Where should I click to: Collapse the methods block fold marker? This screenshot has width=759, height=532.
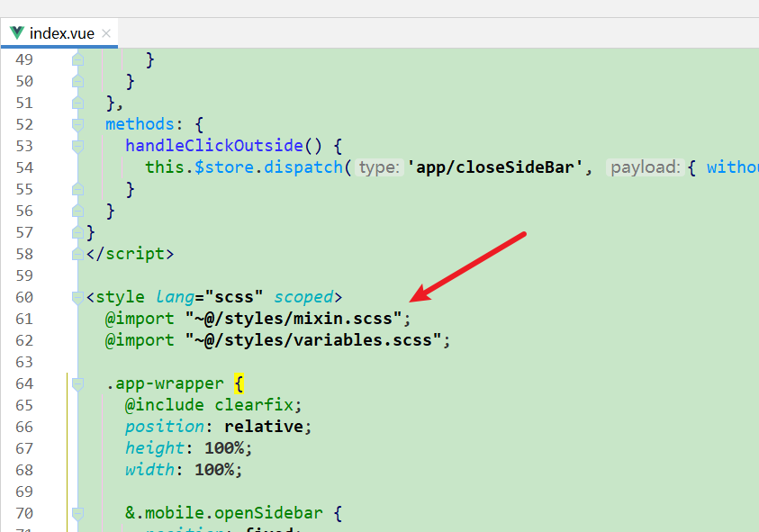coord(77,123)
